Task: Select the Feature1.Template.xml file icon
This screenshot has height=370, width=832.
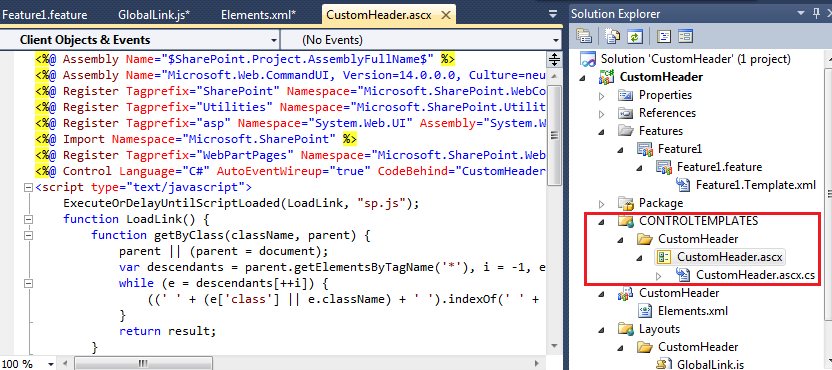Action: coord(683,185)
